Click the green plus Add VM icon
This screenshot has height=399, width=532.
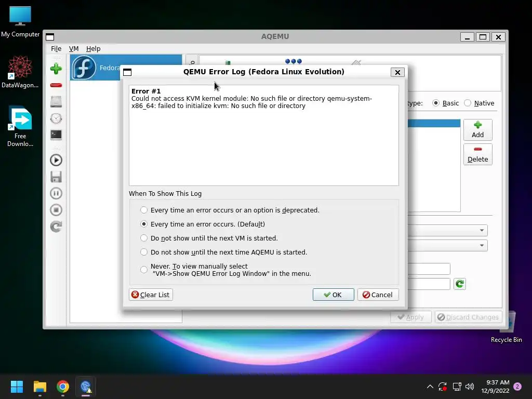[56, 69]
